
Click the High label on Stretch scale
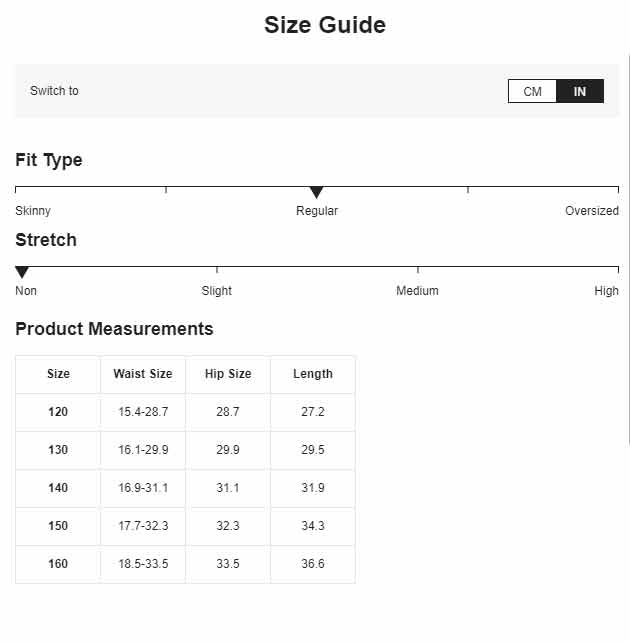pyautogui.click(x=606, y=291)
